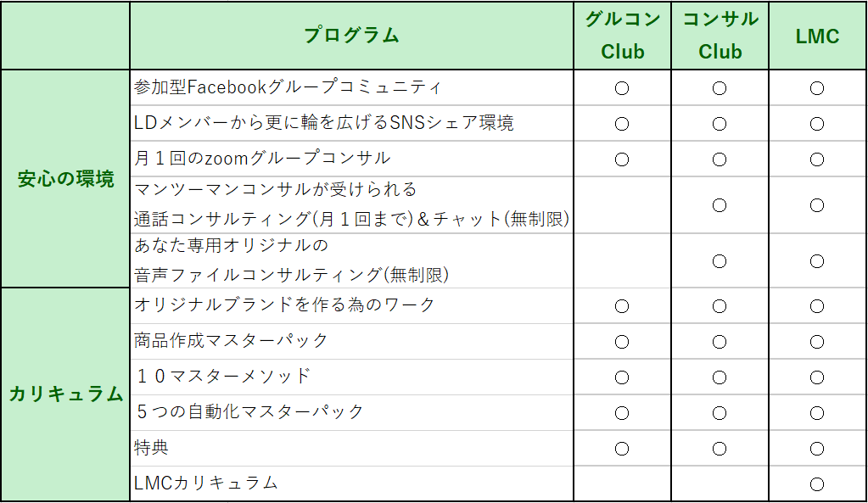Click the 安心の環境 category cell
This screenshot has height=503, width=868.
point(65,179)
